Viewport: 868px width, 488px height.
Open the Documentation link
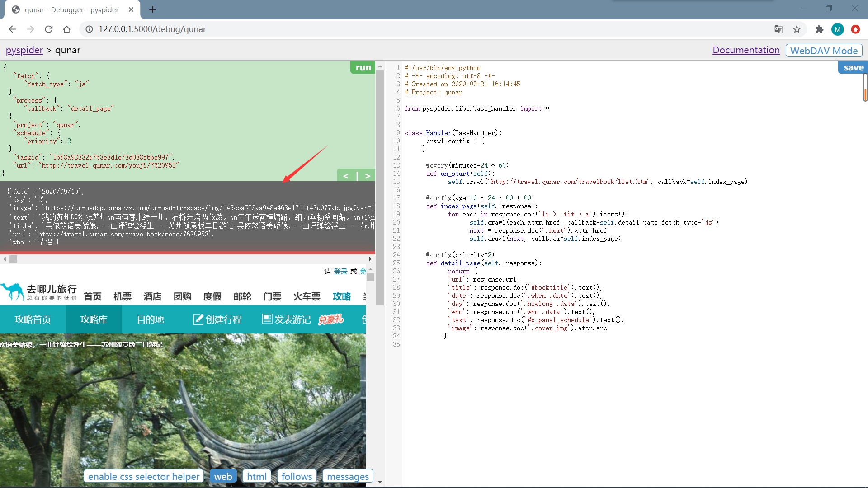pyautogui.click(x=746, y=50)
